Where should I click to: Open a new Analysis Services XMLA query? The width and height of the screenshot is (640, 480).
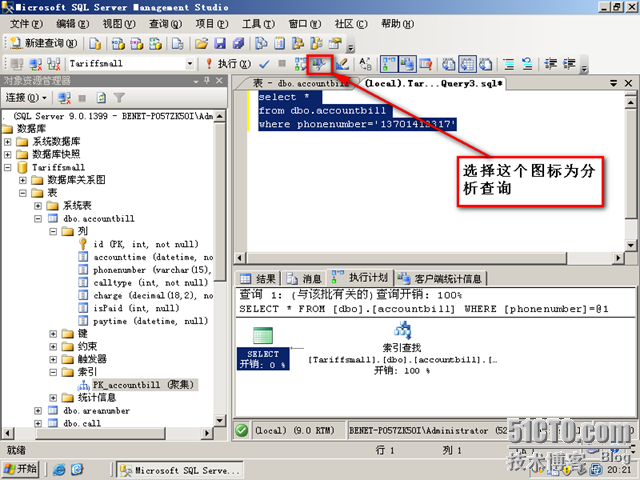pyautogui.click(x=155, y=43)
